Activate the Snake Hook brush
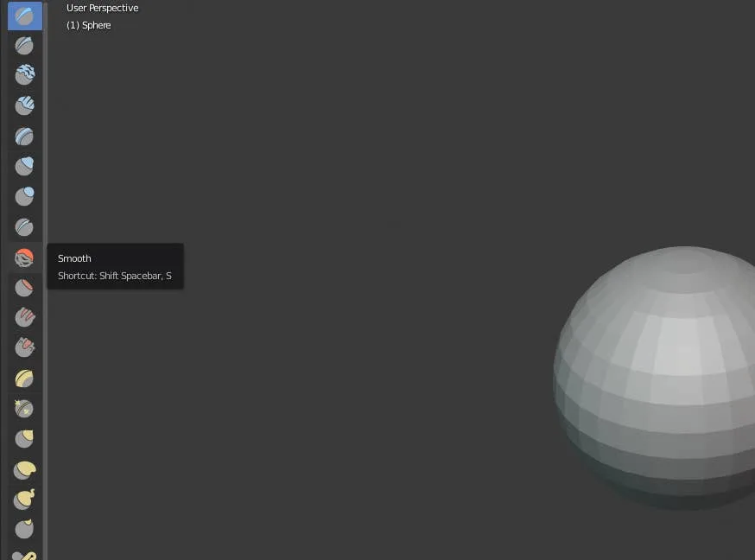Image resolution: width=755 pixels, height=560 pixels. coord(24,500)
